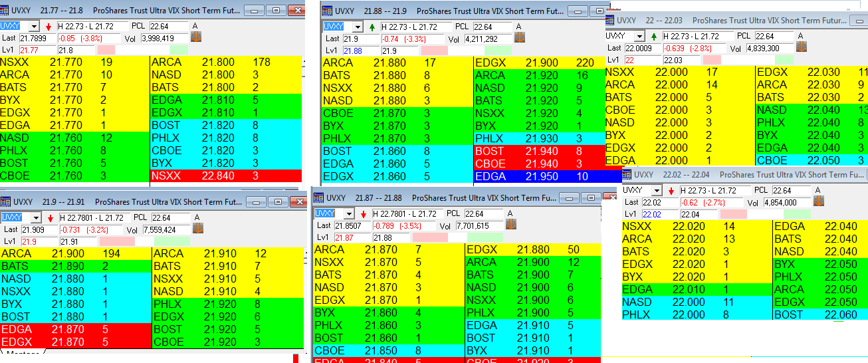Open the system menu icon of the 21.88 -- 21.9 window
This screenshot has height=363, width=868.
coord(328,10)
